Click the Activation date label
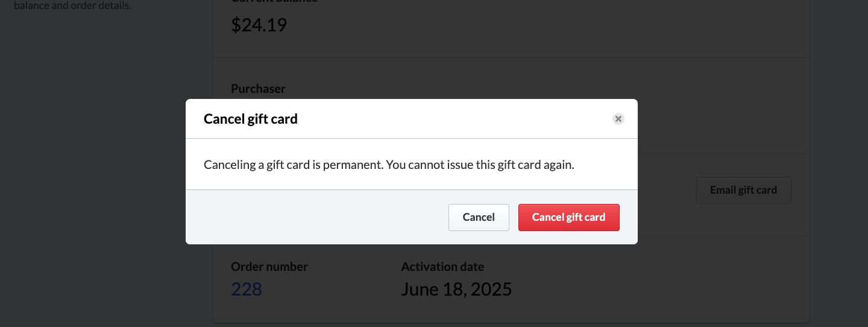868x327 pixels. coord(442,267)
